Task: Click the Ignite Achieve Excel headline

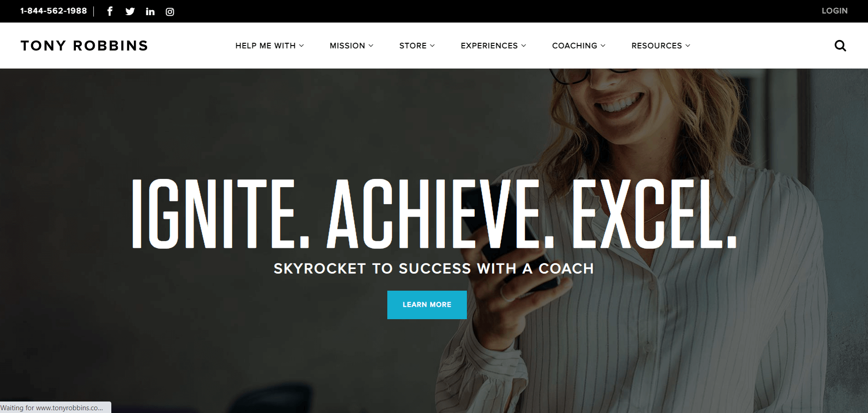Action: [x=435, y=214]
